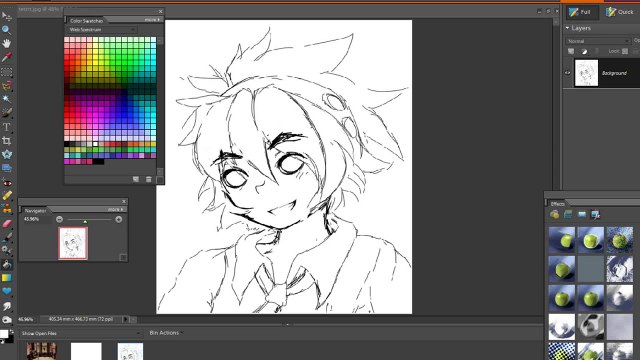Viewport: 640px width, 360px height.
Task: Select the Navigator panel tab
Action: (35, 211)
